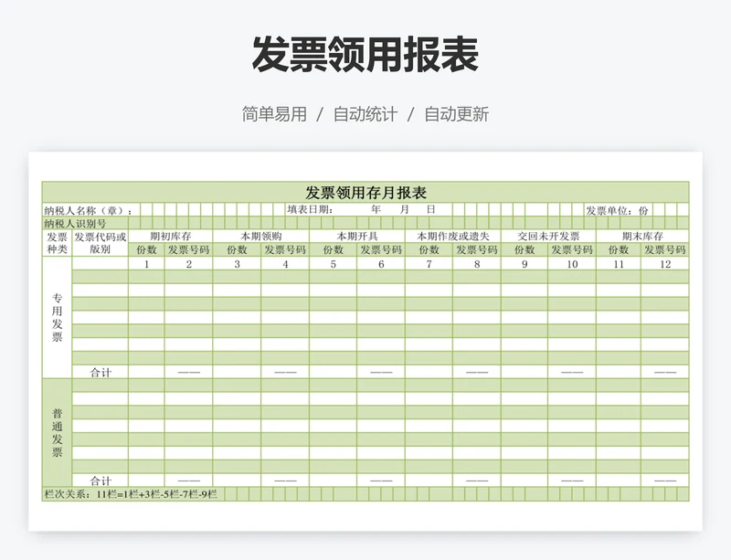Click the 栏次关系 formula note
This screenshot has height=560, width=731.
point(131,494)
